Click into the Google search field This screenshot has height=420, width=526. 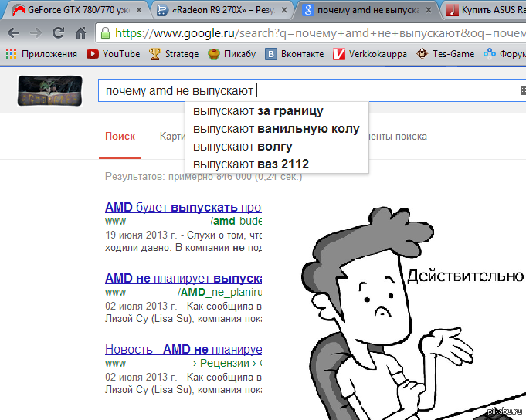(x=312, y=90)
